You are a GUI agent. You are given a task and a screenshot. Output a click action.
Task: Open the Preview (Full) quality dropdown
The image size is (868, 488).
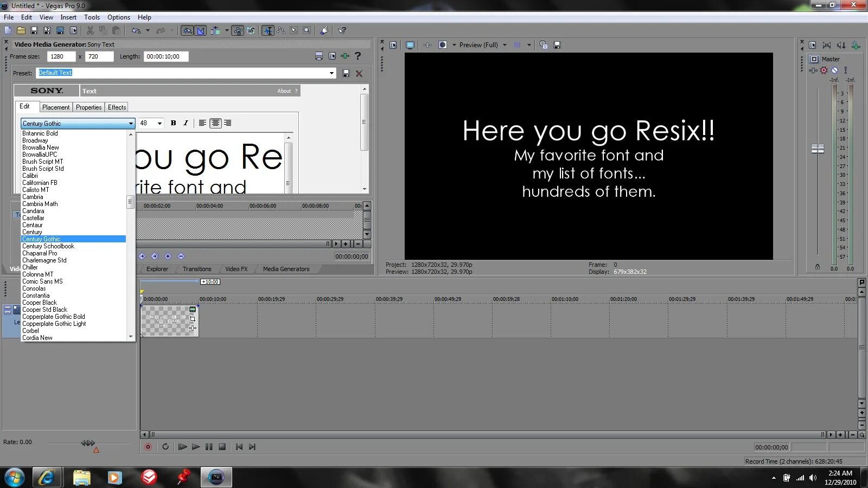click(x=505, y=45)
